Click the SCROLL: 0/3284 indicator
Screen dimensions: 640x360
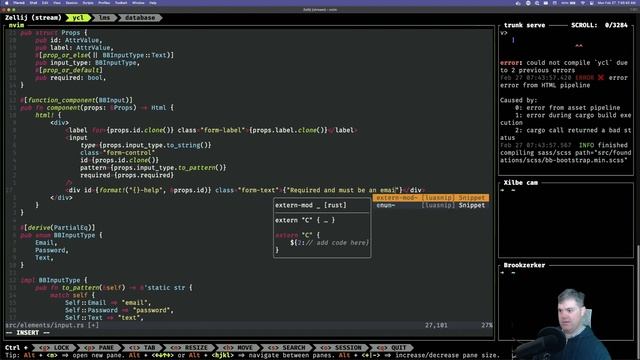(x=599, y=25)
